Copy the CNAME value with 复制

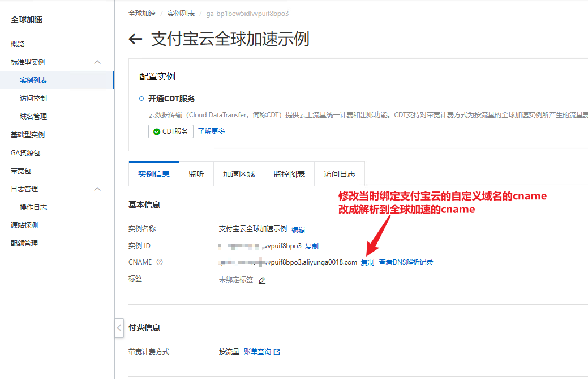pyautogui.click(x=367, y=263)
